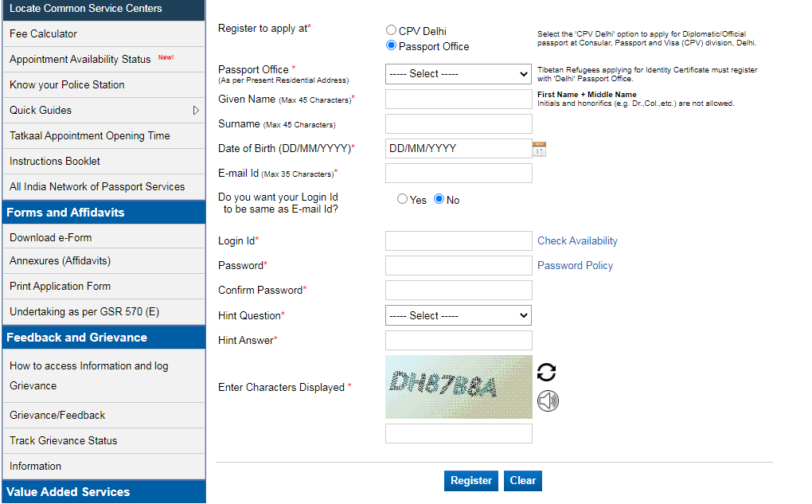This screenshot has height=504, width=812.
Task: Focus the Hint Answer input field
Action: click(x=459, y=340)
